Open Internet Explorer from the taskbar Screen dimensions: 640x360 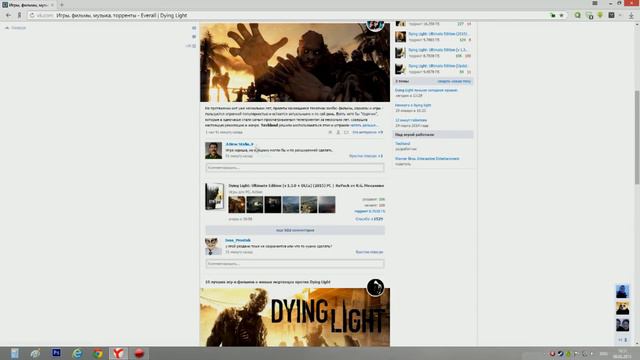[x=77, y=353]
